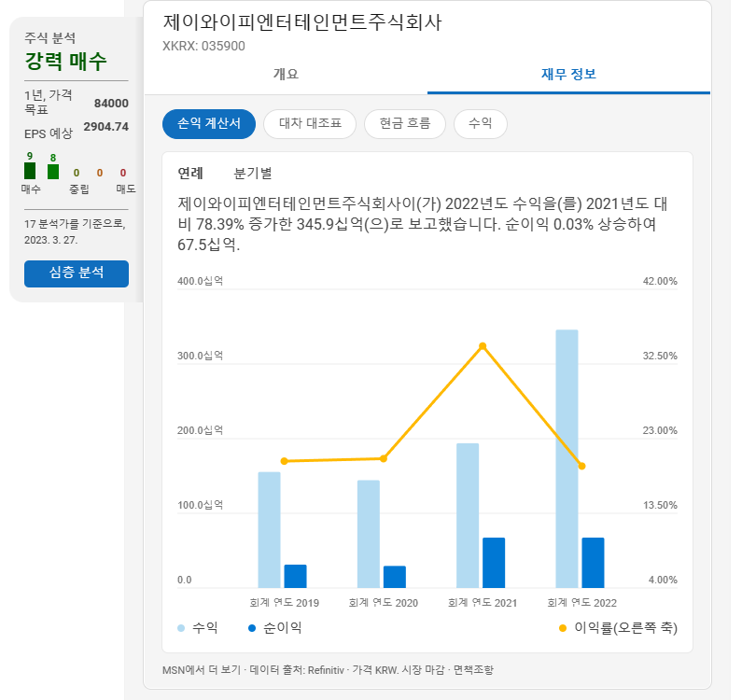Click the 2022 profit margin line point
The width and height of the screenshot is (742, 700).
pyautogui.click(x=582, y=466)
